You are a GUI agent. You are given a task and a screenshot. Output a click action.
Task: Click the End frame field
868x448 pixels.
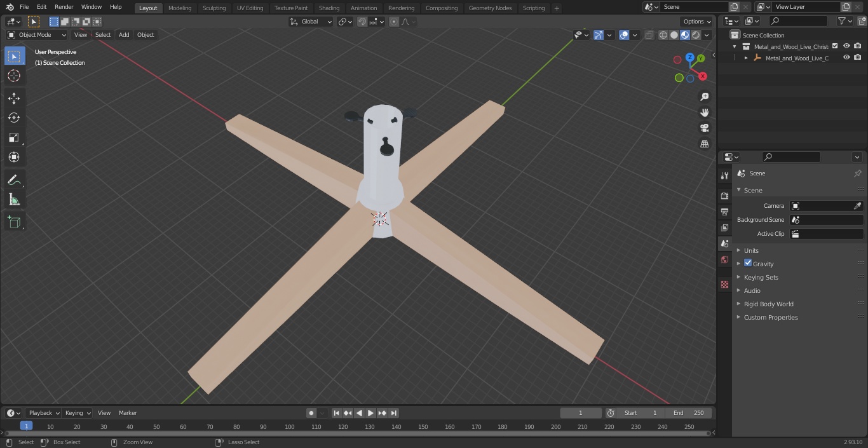[x=689, y=413]
